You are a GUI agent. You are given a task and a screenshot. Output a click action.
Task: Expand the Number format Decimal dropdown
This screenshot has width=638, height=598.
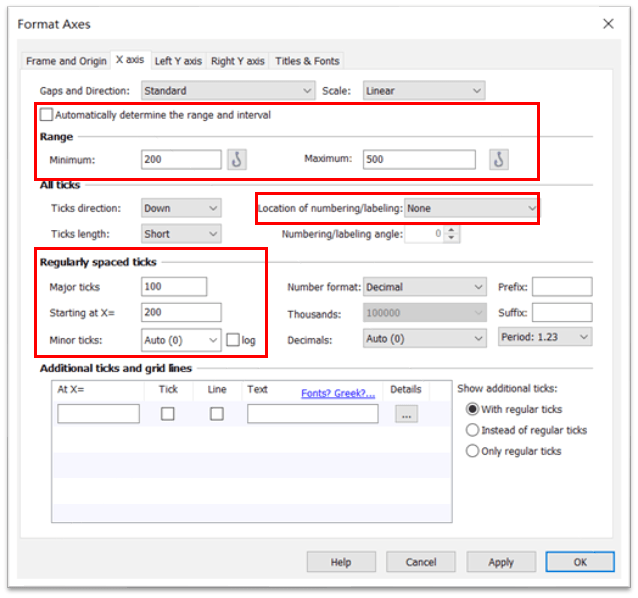tap(425, 287)
